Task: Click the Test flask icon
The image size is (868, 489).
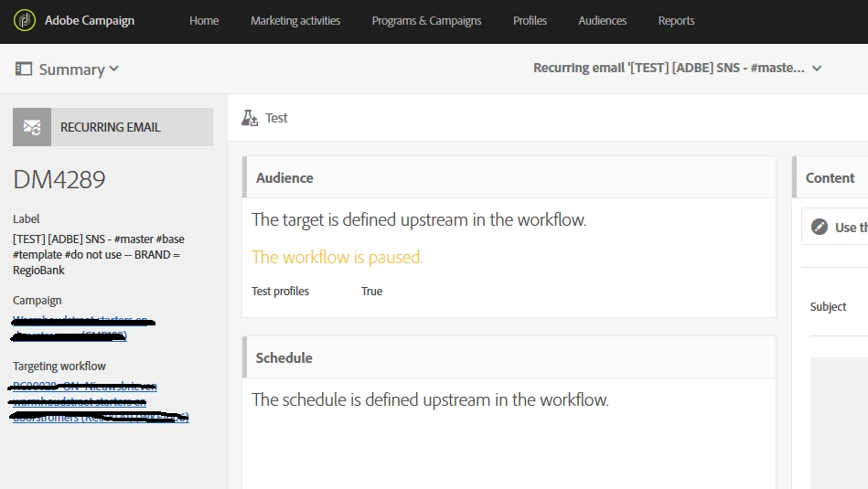Action: pyautogui.click(x=250, y=118)
